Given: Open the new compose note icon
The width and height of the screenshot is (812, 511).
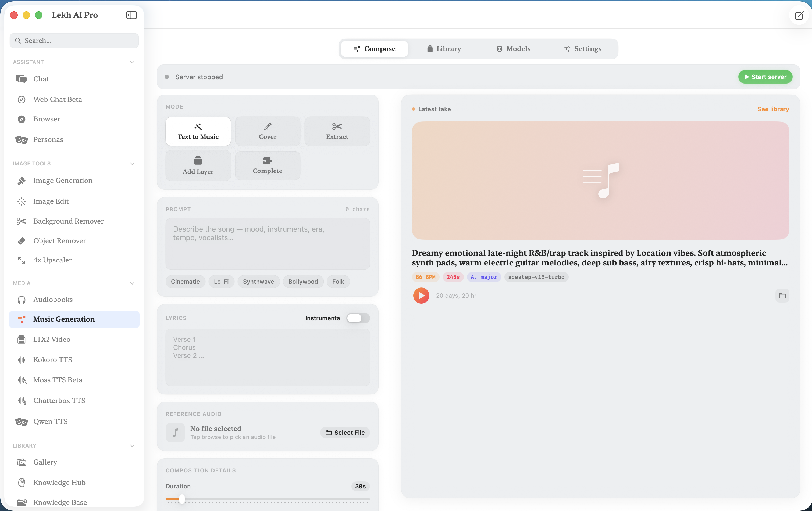Looking at the screenshot, I should pos(799,16).
